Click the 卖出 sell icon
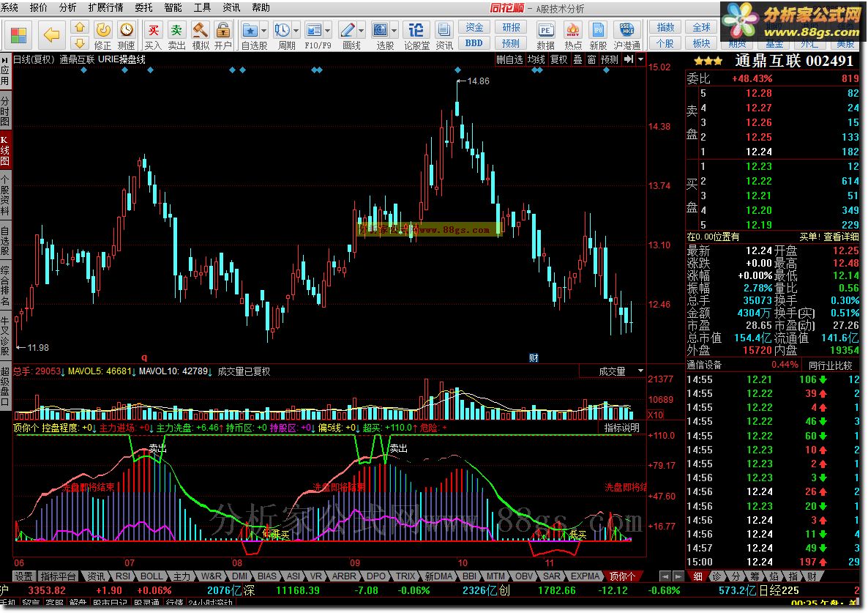Viewport: 868px width, 613px height. click(x=176, y=30)
